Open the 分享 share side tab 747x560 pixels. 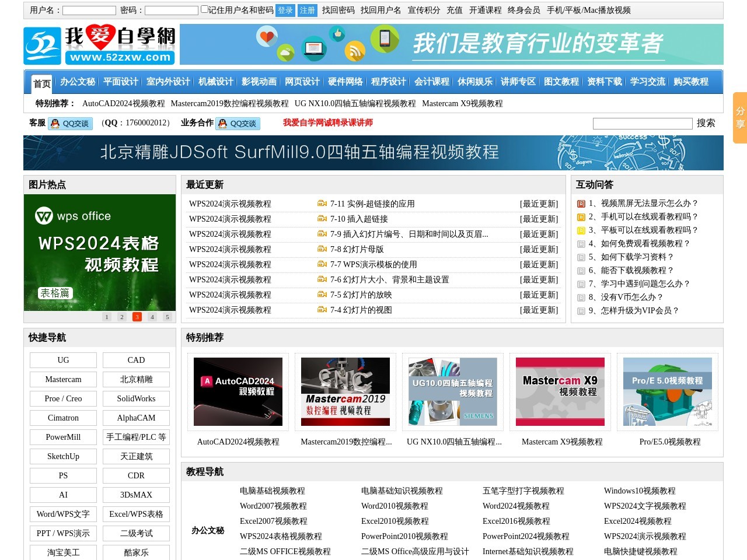click(740, 118)
